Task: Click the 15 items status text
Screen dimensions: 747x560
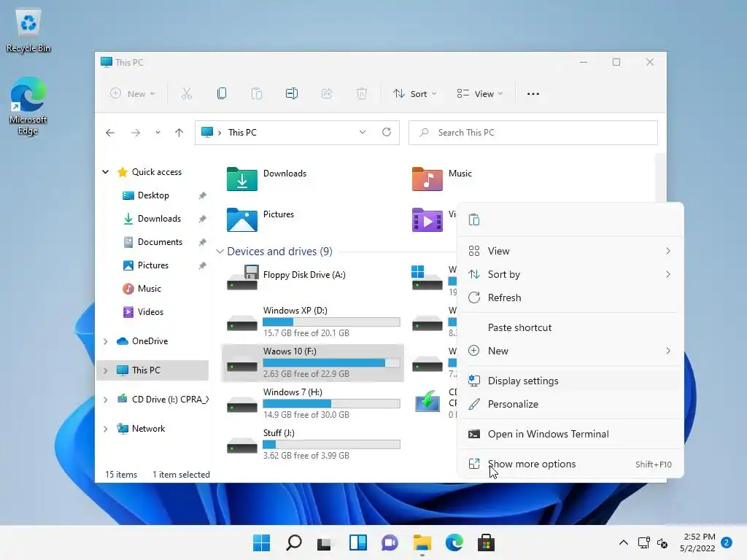Action: 121,475
